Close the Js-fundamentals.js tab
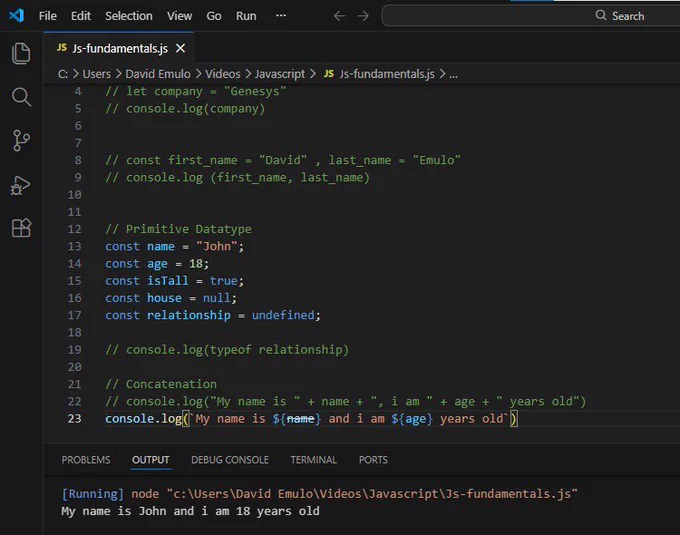 pos(180,48)
